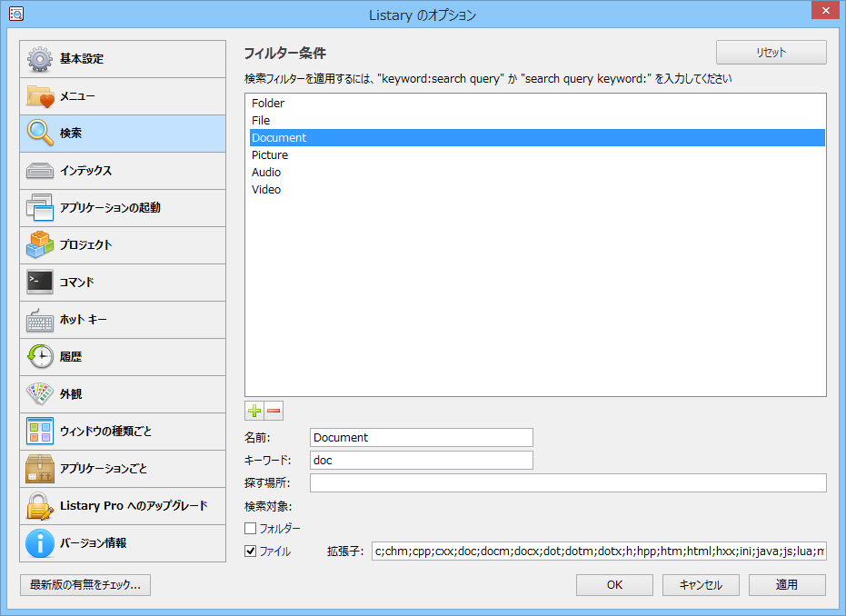Open the バージョン情報 page
Image resolution: width=846 pixels, height=616 pixels.
coord(123,543)
